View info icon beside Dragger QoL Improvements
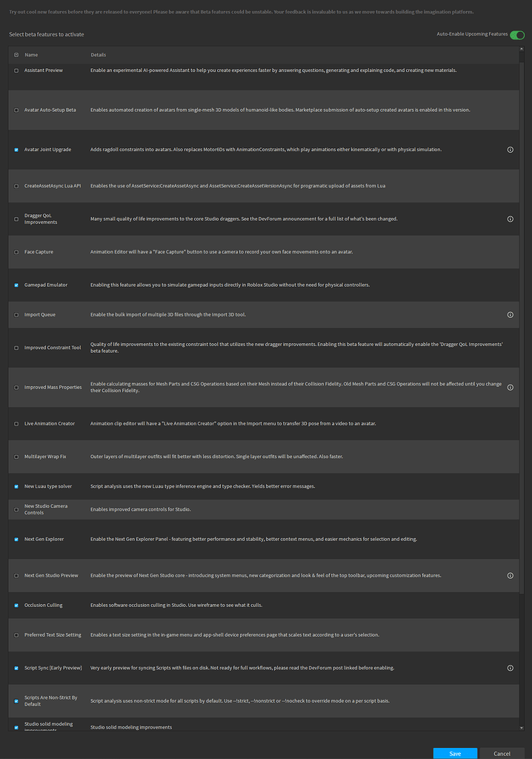Viewport: 532px width, 759px height. point(510,219)
